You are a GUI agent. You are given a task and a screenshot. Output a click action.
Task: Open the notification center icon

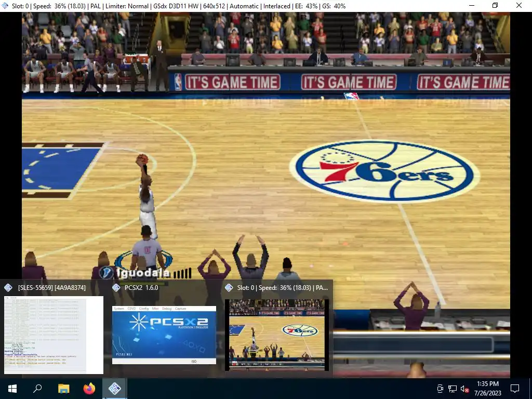click(515, 389)
